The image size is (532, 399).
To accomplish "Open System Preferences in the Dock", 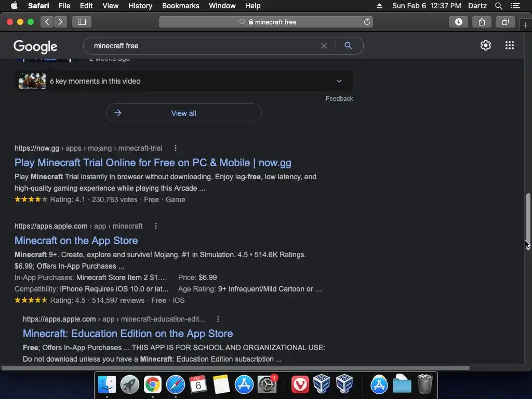I will [x=267, y=385].
